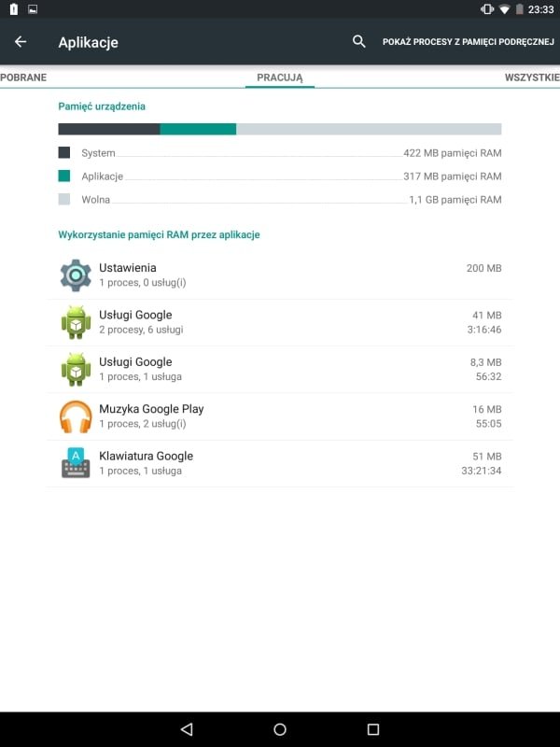Open Usługi Google with 6 usługi
Image resolution: width=560 pixels, height=747 pixels.
tap(280, 322)
